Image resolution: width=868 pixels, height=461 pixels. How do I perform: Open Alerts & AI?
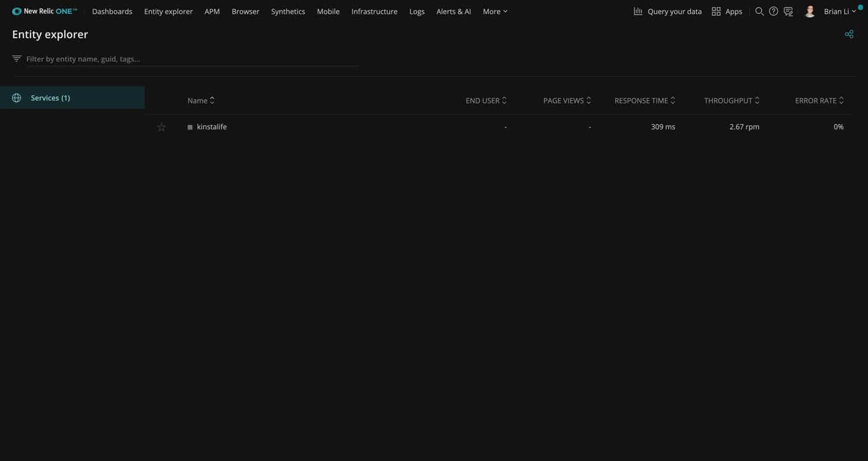(x=454, y=12)
